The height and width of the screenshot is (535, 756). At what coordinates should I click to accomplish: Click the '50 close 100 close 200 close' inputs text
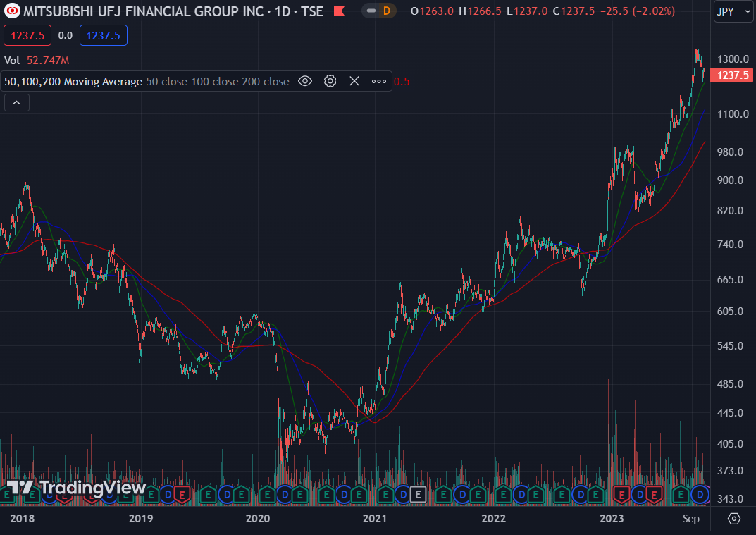tap(218, 82)
